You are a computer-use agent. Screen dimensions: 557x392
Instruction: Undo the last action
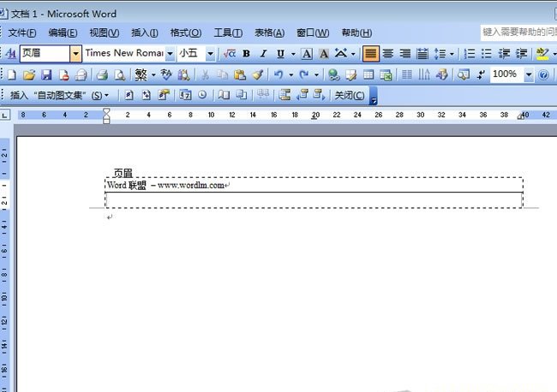point(278,74)
